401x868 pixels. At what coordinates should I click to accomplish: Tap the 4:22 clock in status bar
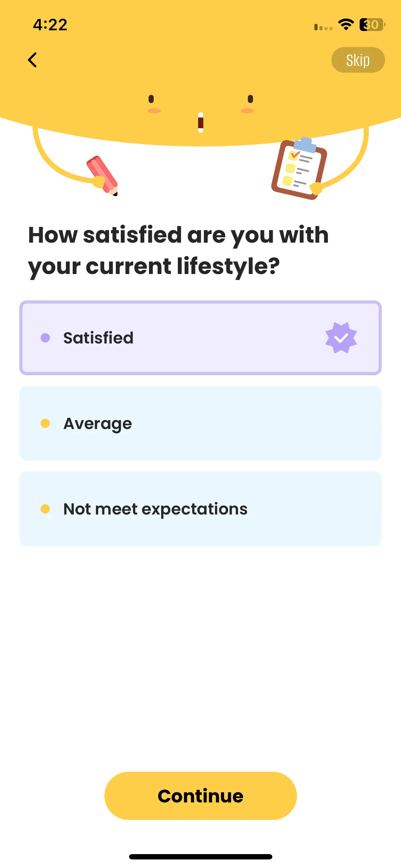tap(50, 25)
